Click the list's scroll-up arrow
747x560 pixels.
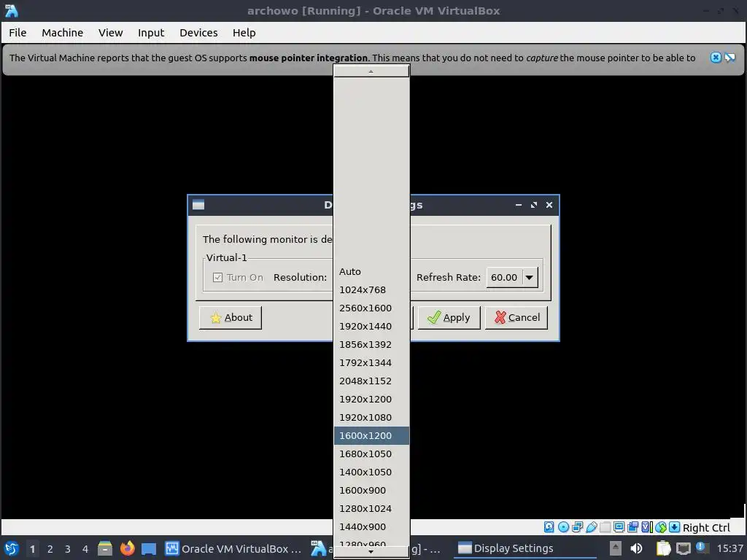[x=371, y=71]
